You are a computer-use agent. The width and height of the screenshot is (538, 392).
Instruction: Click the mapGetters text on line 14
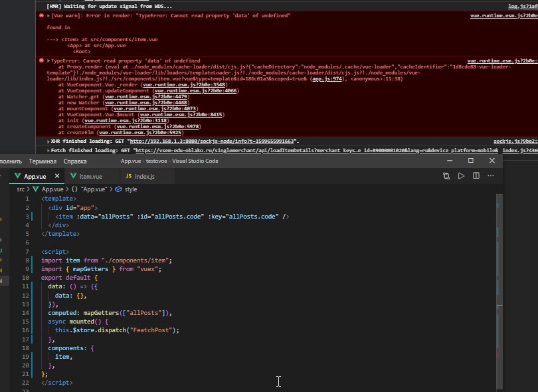tap(101, 313)
